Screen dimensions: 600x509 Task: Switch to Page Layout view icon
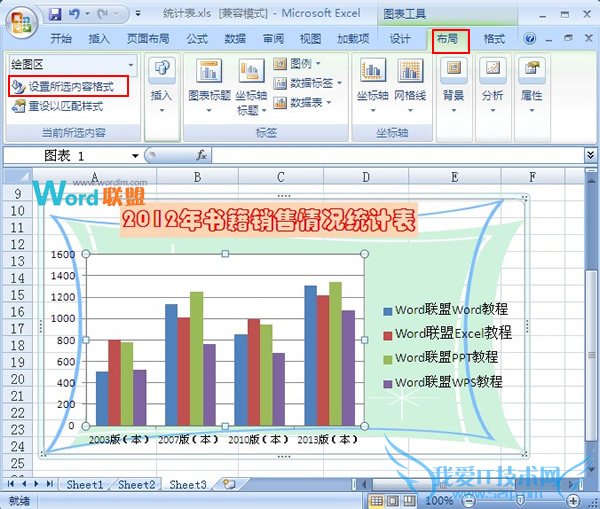[393, 501]
